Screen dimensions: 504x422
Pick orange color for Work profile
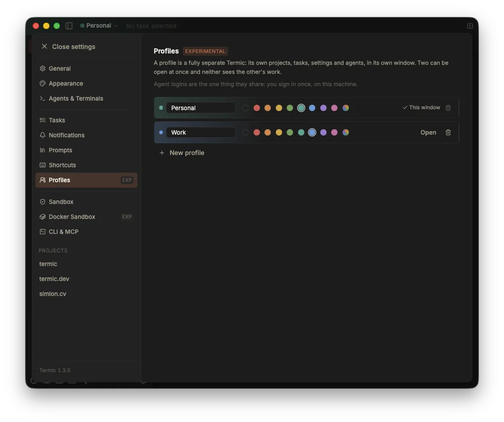(268, 132)
